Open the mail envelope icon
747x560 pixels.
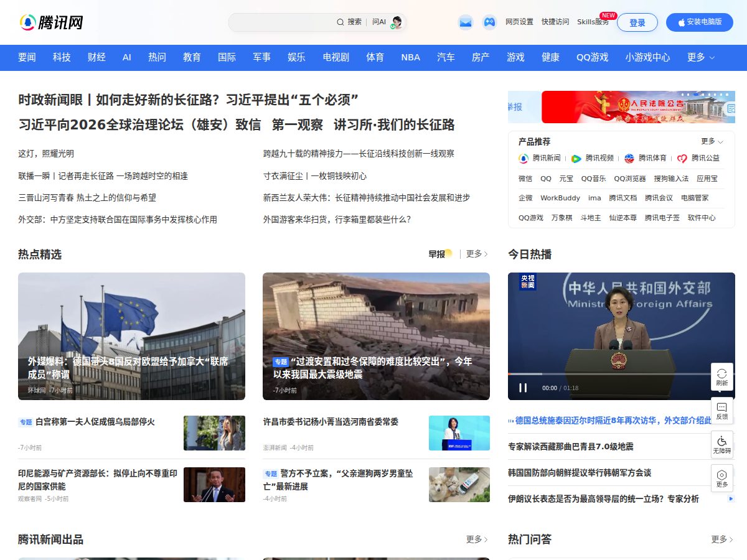[466, 22]
